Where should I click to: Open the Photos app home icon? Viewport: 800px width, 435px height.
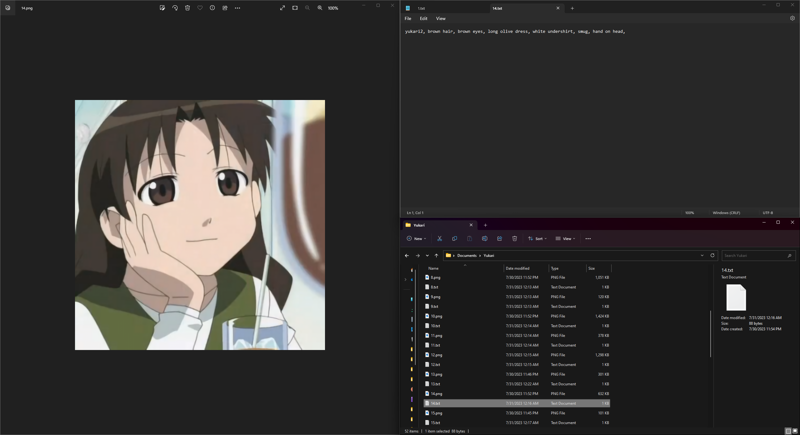[x=8, y=8]
